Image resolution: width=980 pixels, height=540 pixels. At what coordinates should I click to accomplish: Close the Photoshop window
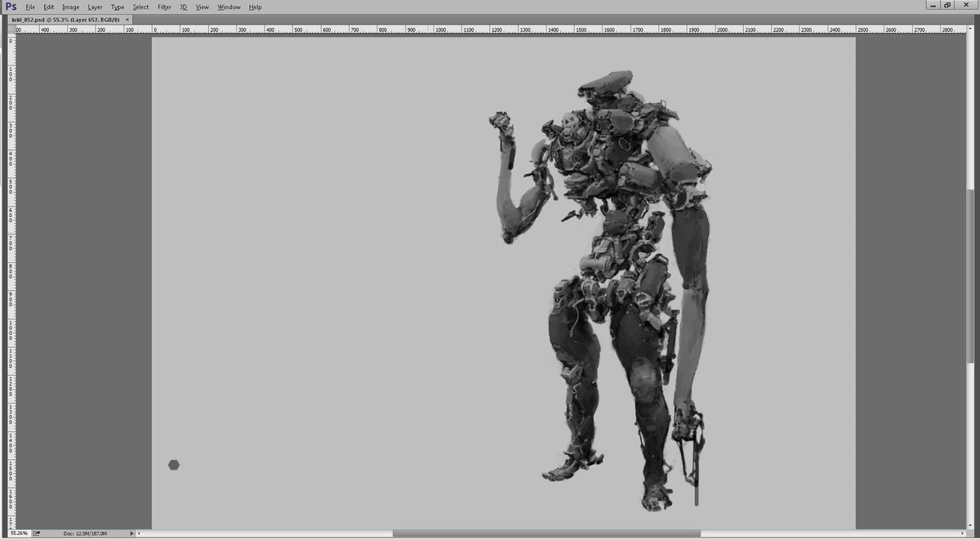966,5
